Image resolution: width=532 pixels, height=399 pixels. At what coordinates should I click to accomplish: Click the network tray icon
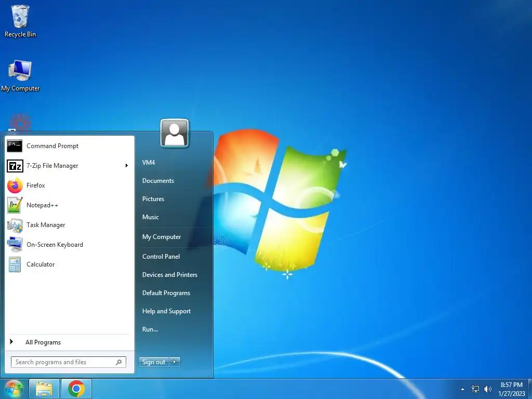(475, 389)
